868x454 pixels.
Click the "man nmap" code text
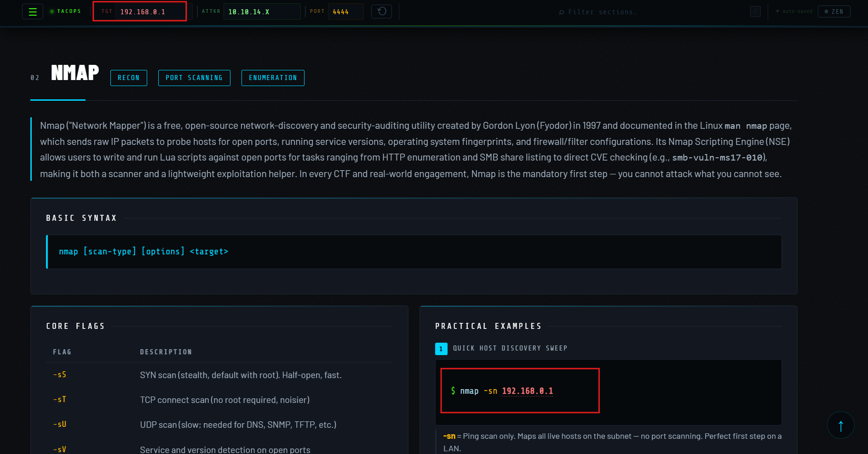tap(746, 126)
